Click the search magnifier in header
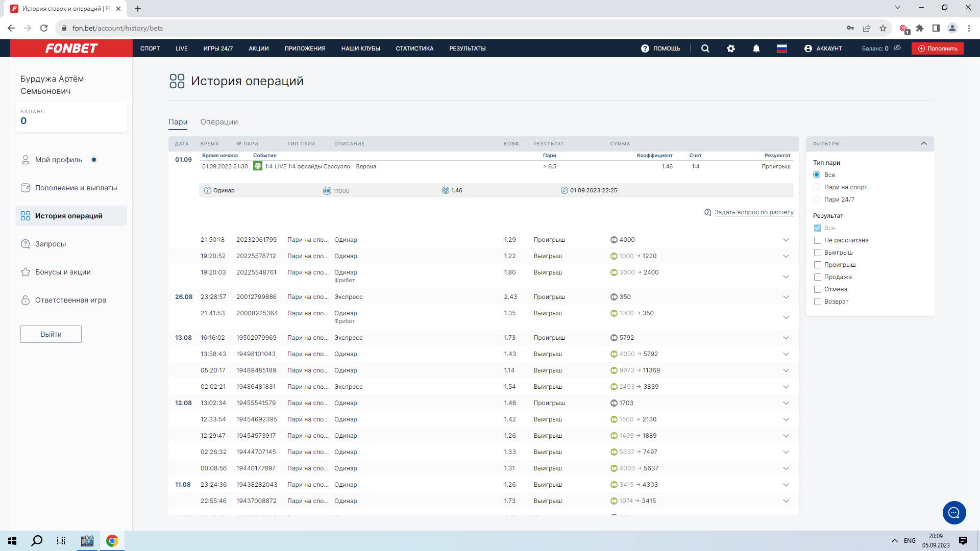 [x=705, y=48]
